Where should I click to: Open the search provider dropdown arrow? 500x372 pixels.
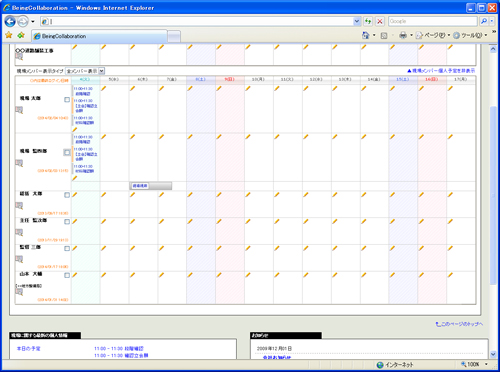[492, 21]
